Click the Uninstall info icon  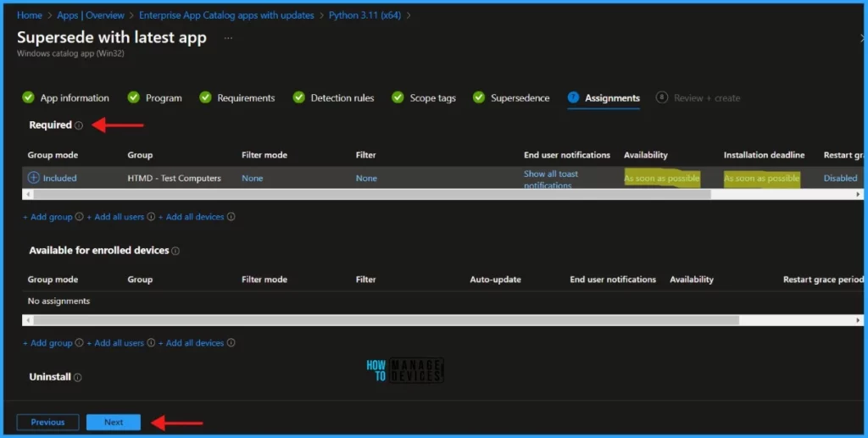77,377
